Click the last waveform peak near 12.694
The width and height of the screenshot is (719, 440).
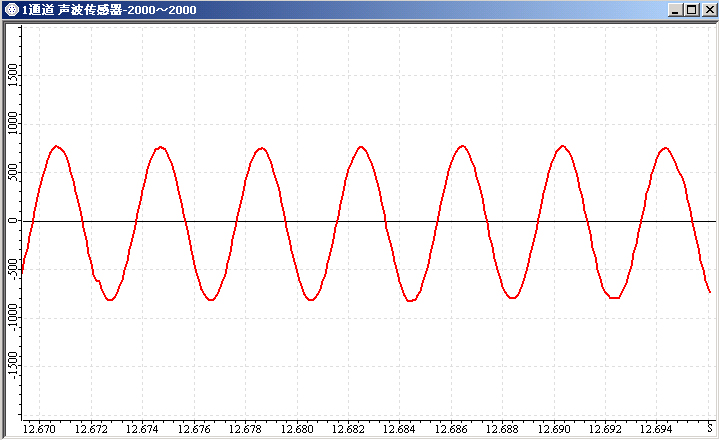click(665, 147)
